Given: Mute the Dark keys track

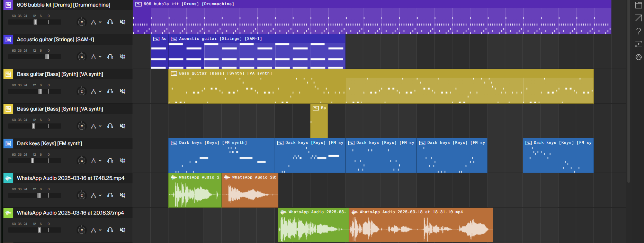Looking at the screenshot, I should [x=123, y=160].
